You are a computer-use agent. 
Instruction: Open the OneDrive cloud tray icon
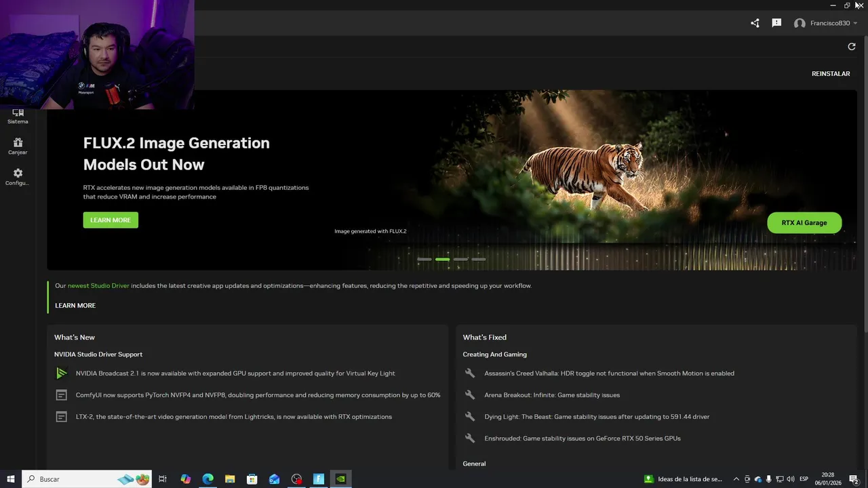coord(758,479)
